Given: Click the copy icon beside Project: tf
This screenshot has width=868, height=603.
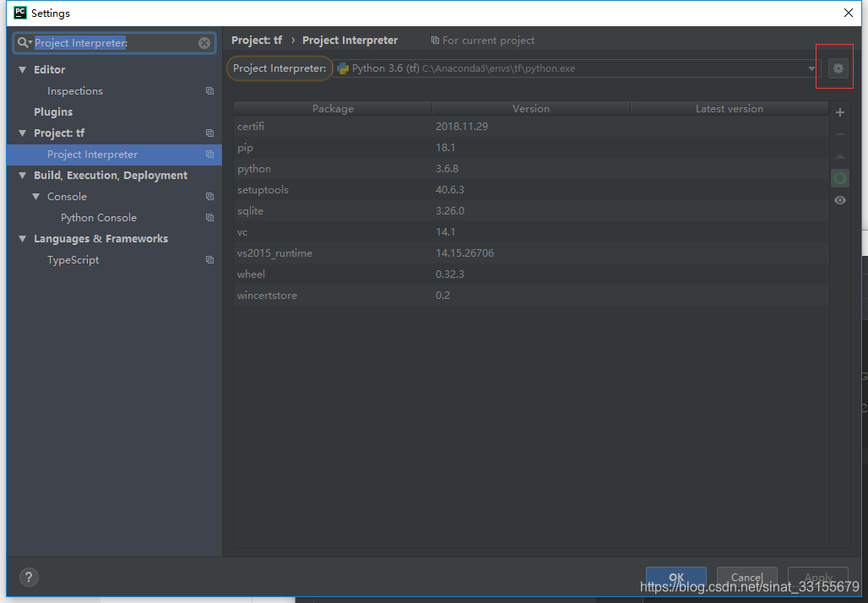Looking at the screenshot, I should pyautogui.click(x=209, y=133).
